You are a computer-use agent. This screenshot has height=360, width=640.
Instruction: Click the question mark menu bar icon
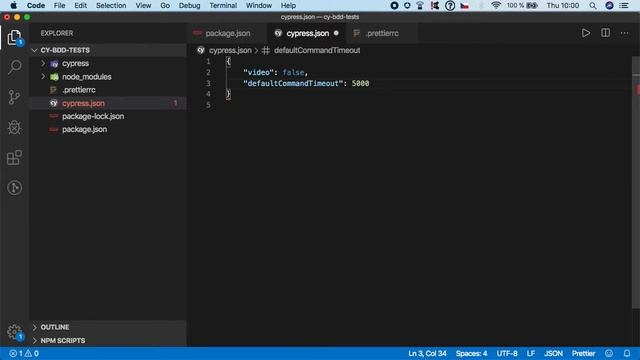coord(450,6)
